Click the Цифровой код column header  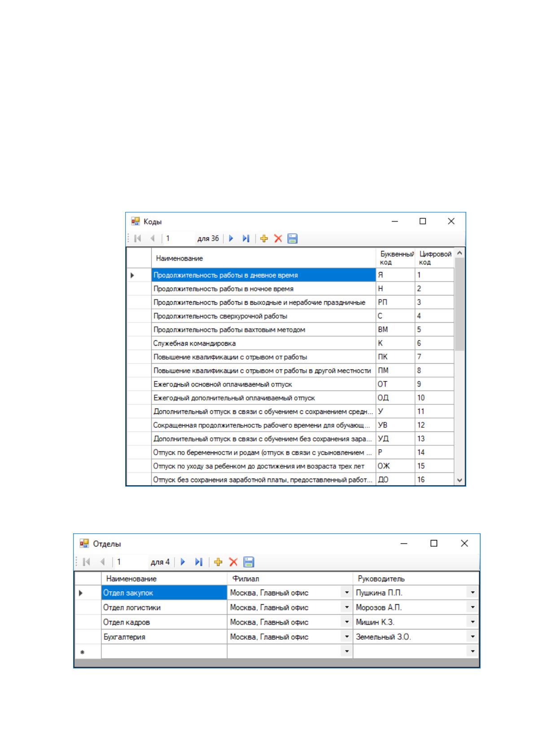tap(434, 258)
